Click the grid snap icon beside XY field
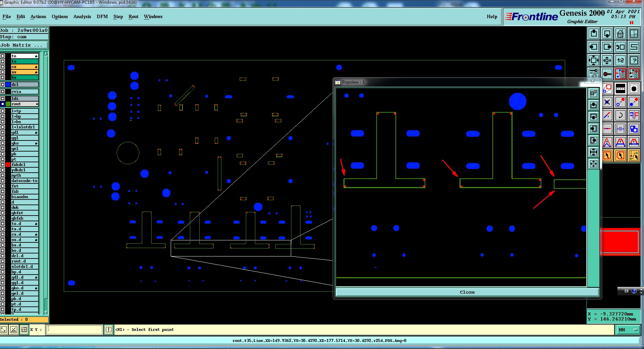Screen dimensions: 644x349 tap(24, 330)
